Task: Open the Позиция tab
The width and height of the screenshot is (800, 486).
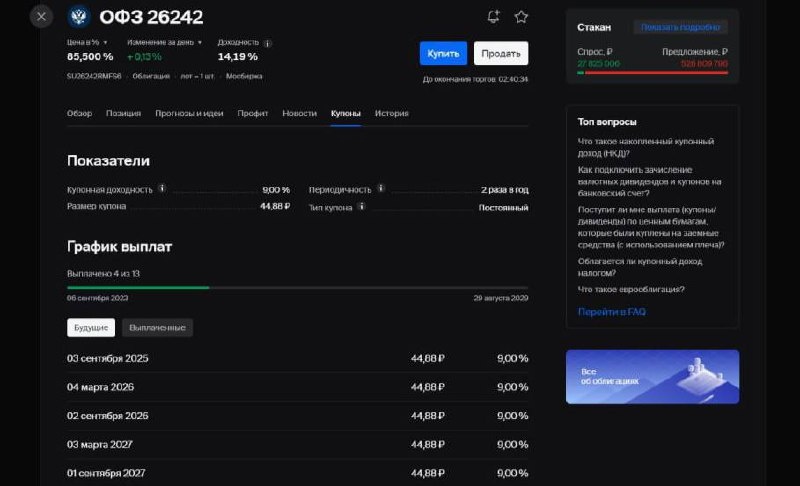Action: [x=123, y=113]
